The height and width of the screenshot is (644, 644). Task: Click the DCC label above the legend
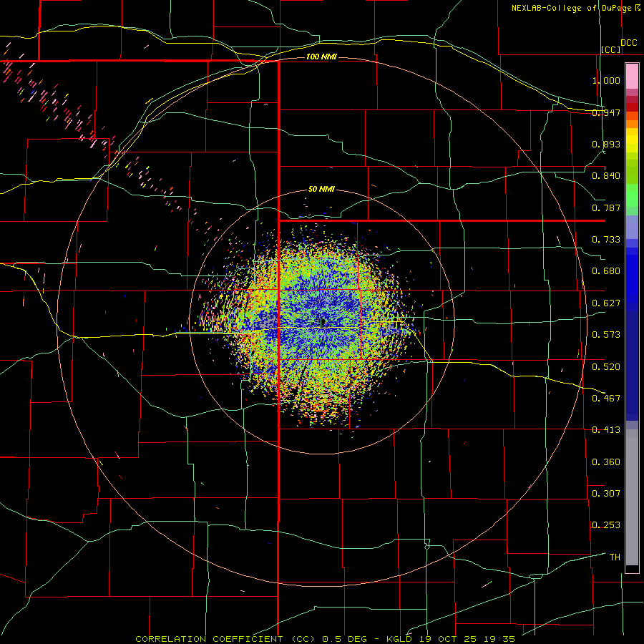pyautogui.click(x=629, y=43)
